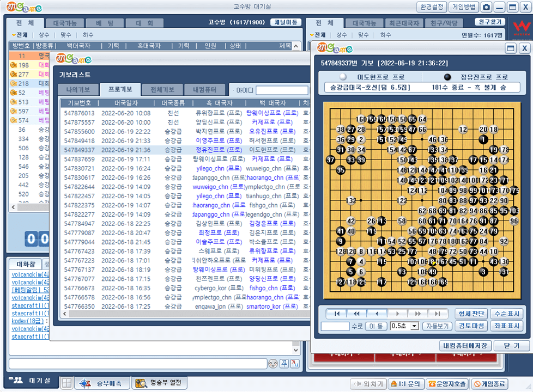The height and width of the screenshot is (392, 533).
Task: Switch to 대회 tab in room list
Action: pos(144,23)
